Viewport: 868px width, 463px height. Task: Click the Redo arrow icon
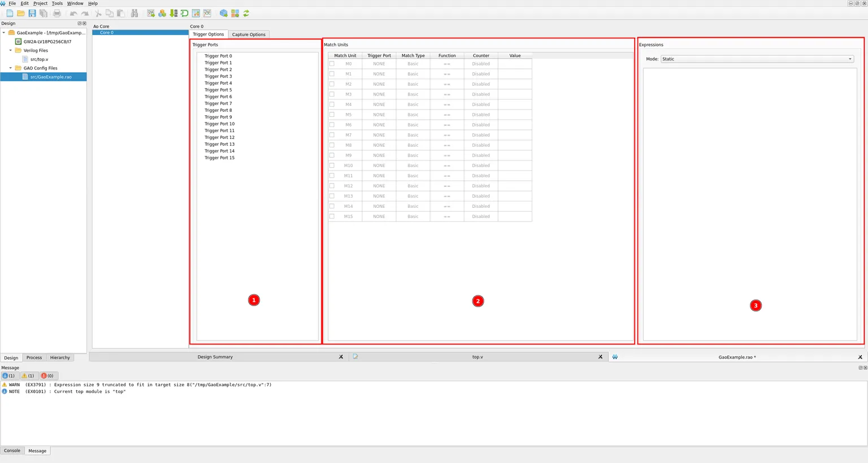[x=85, y=13]
